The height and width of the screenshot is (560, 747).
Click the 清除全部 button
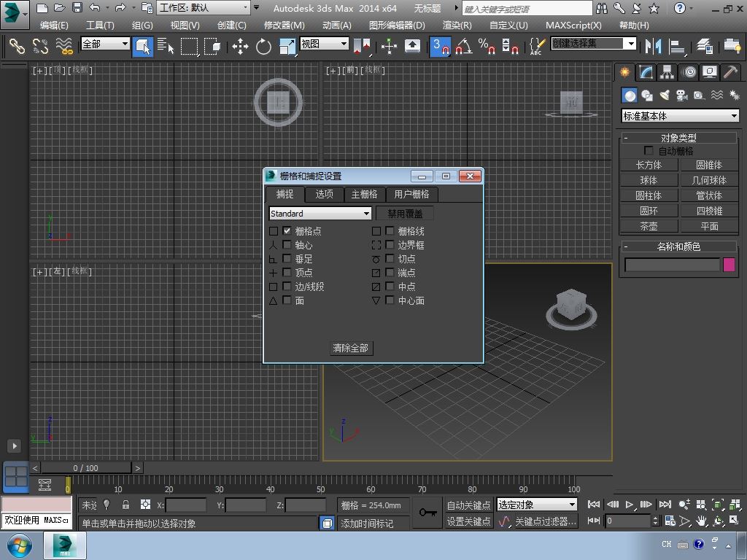[351, 348]
